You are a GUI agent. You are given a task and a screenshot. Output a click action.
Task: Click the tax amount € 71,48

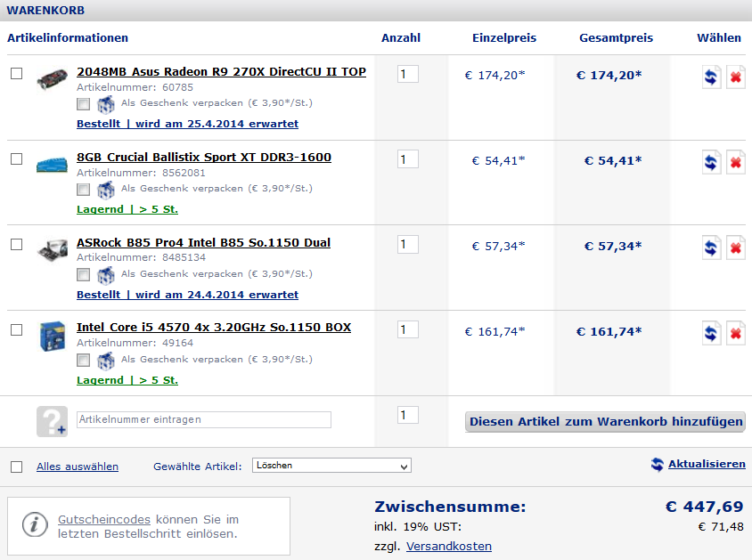coord(721,527)
